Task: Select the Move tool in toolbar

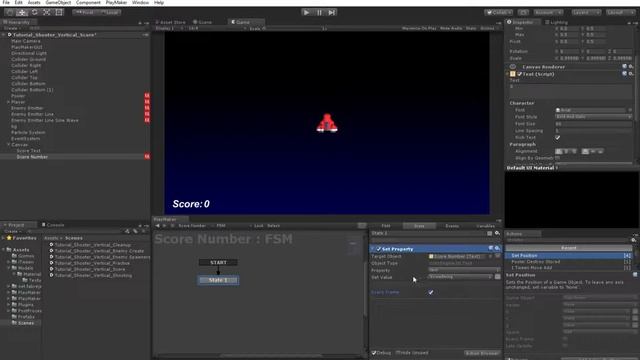Action: (x=22, y=12)
